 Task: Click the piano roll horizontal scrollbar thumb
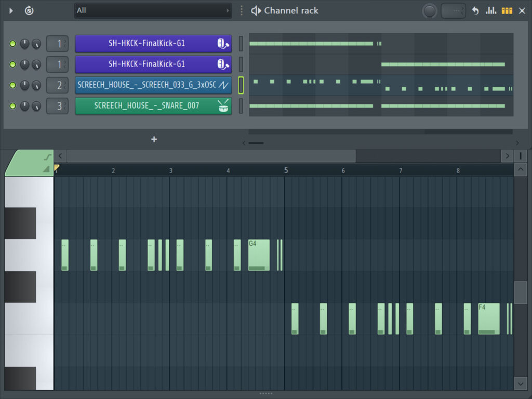click(x=211, y=156)
